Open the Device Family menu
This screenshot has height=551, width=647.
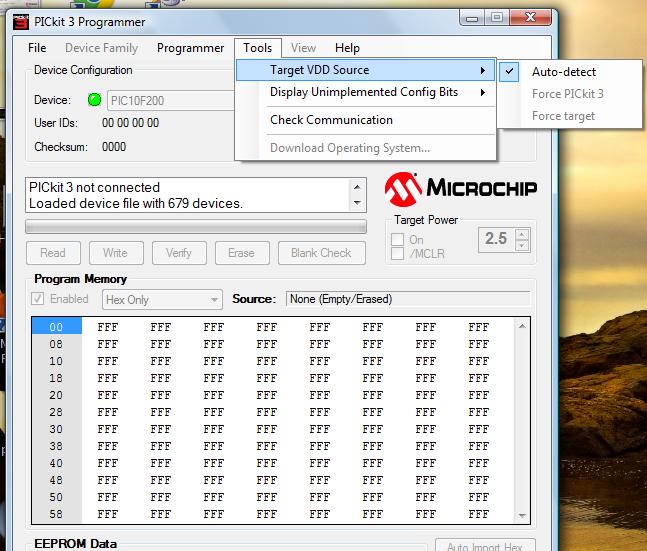tap(102, 48)
